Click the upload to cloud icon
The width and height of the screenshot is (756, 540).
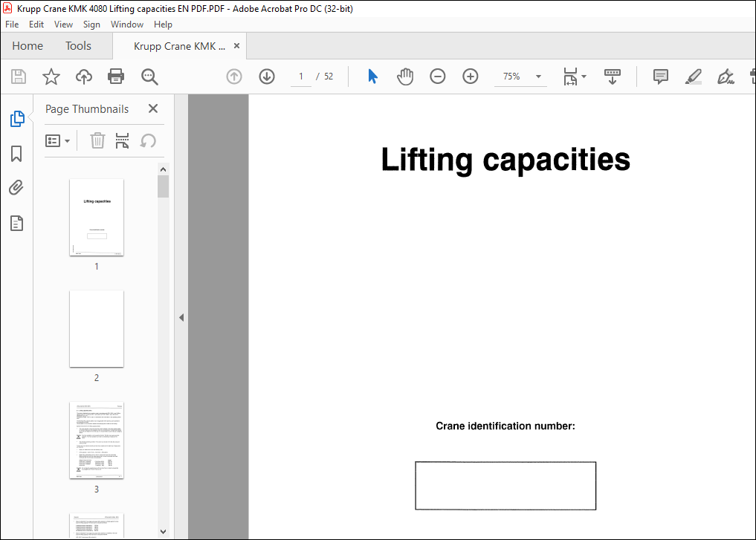point(84,77)
